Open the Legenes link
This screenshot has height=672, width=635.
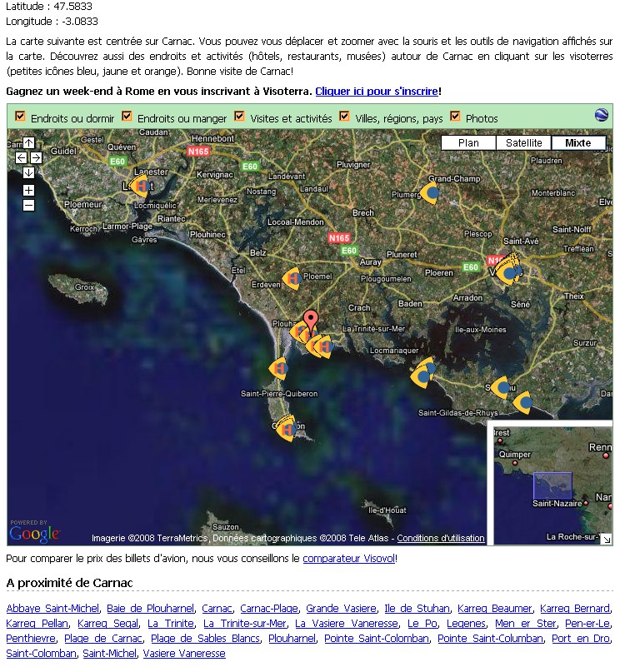[466, 624]
